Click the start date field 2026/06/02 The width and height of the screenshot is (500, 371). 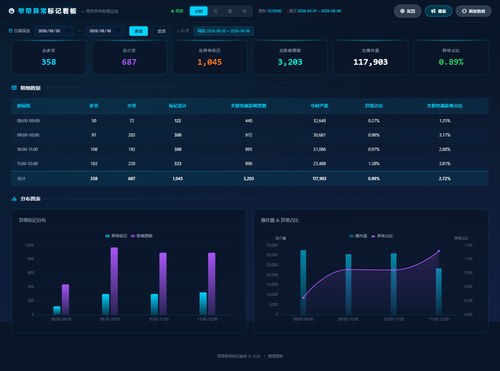(x=54, y=31)
